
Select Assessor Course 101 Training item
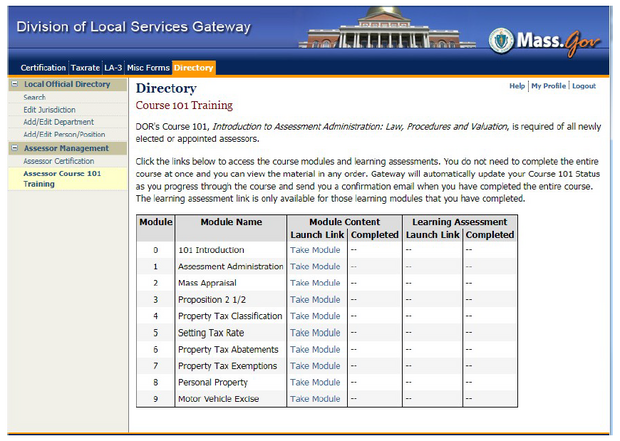67,179
